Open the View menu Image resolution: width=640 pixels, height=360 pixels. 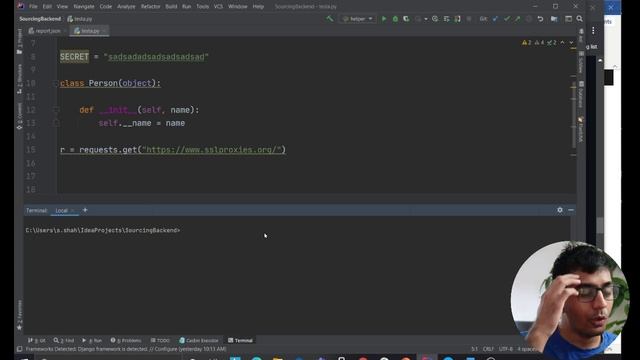pyautogui.click(x=62, y=7)
